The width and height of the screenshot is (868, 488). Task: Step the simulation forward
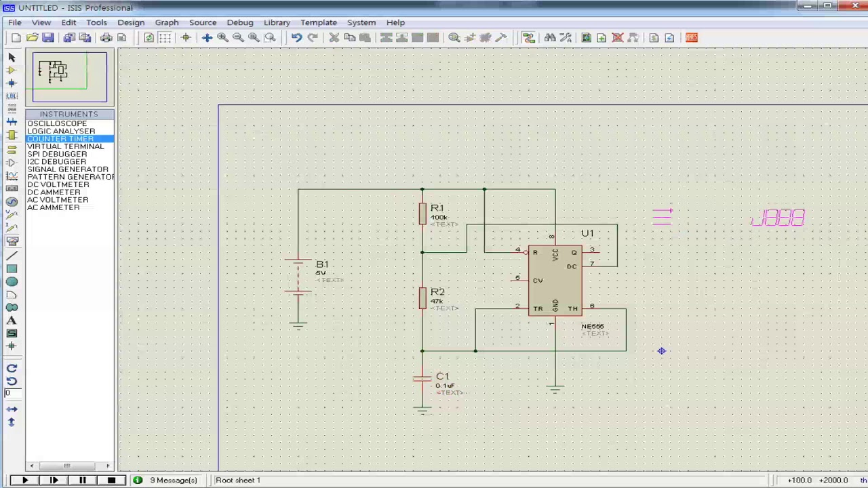point(54,481)
